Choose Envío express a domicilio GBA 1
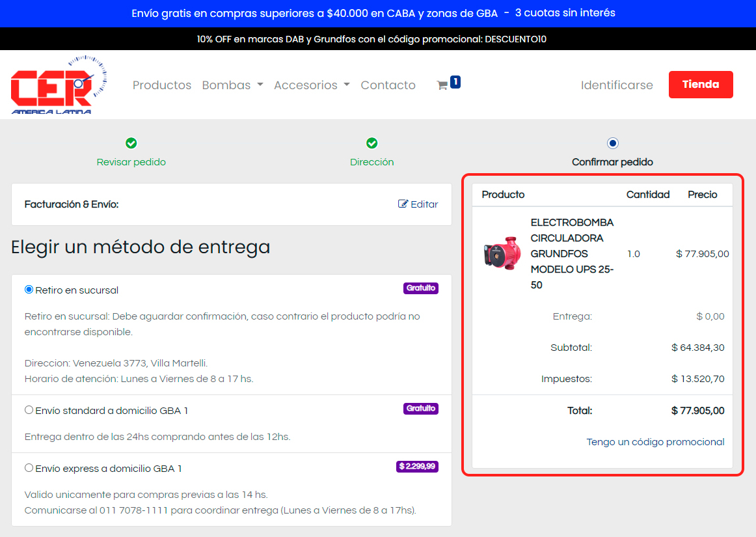 (29, 468)
